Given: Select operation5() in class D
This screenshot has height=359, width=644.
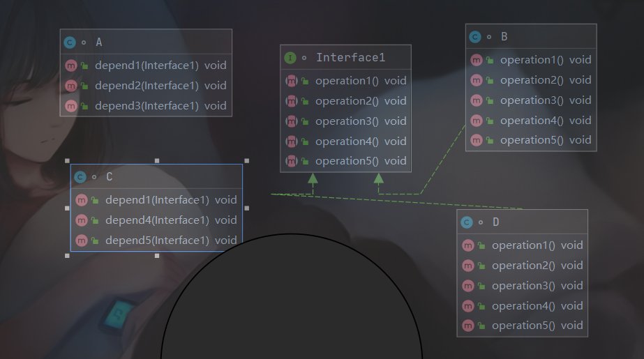Looking at the screenshot, I should coord(523,326).
